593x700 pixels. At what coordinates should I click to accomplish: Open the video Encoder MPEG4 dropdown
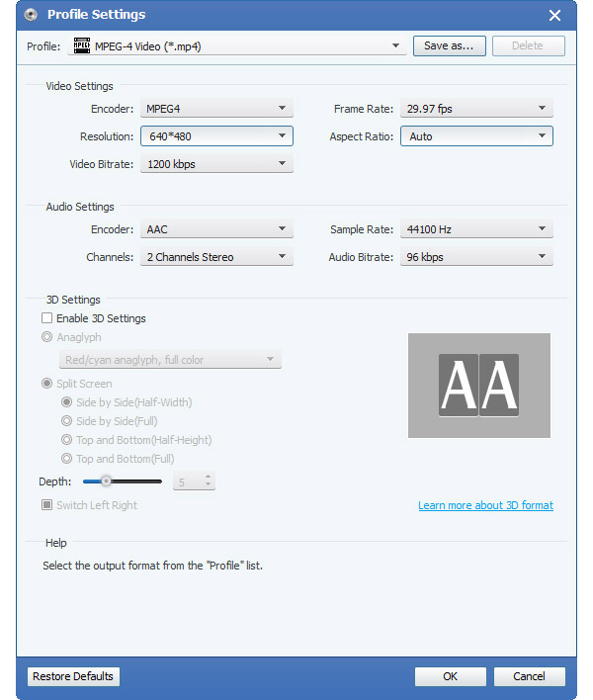click(x=216, y=109)
